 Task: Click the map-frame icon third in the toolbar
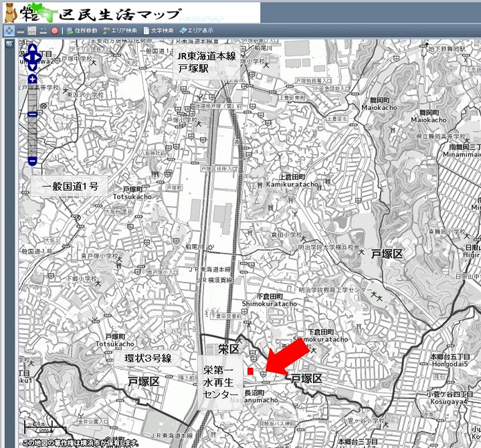(32, 31)
